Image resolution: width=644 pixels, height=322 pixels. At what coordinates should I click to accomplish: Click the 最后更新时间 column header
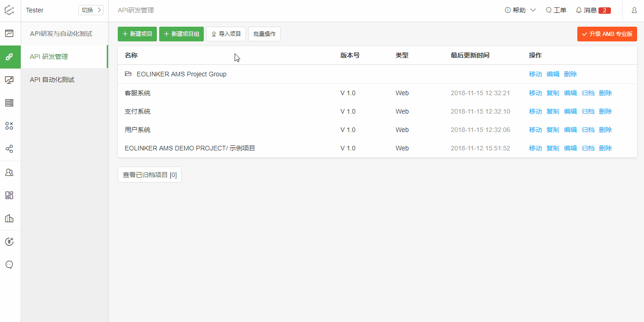(x=470, y=55)
